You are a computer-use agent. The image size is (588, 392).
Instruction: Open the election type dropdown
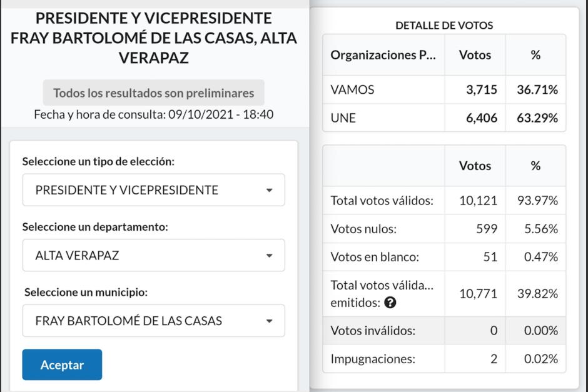(153, 190)
